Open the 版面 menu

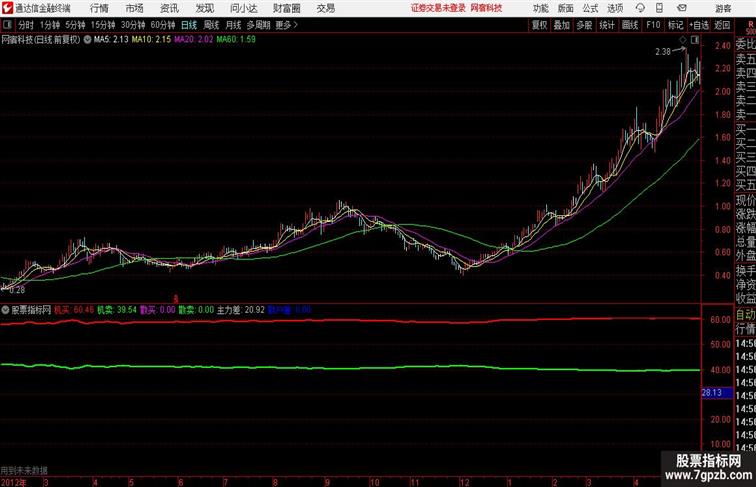point(566,8)
